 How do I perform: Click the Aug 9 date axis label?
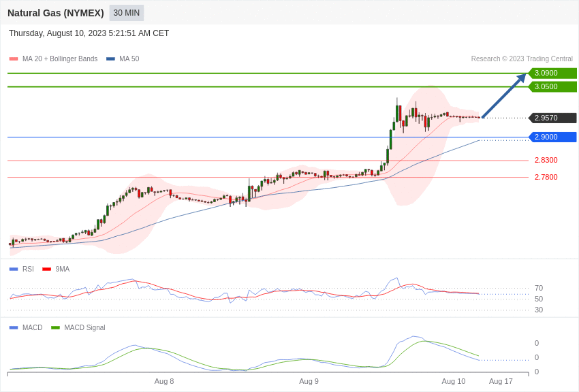coord(309,381)
